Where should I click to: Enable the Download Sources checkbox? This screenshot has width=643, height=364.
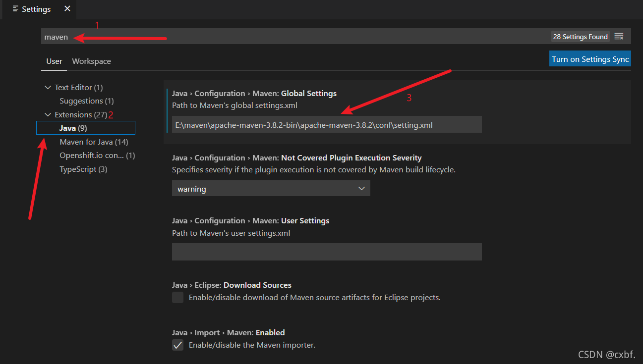click(177, 297)
